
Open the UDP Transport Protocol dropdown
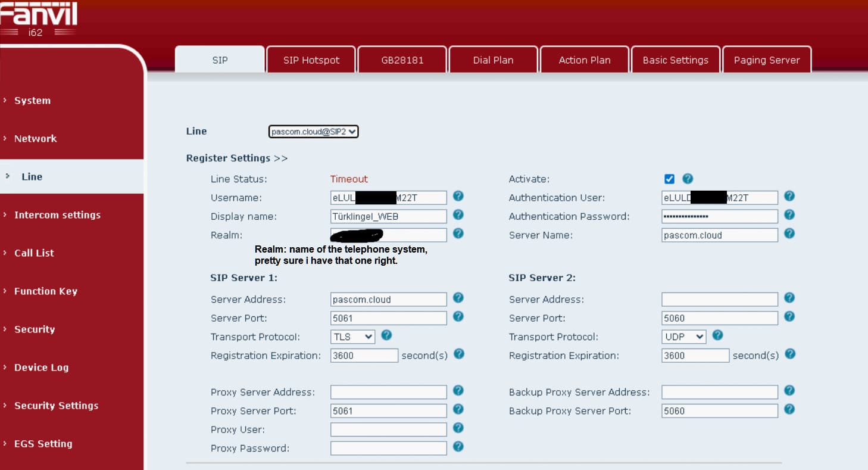(x=683, y=337)
